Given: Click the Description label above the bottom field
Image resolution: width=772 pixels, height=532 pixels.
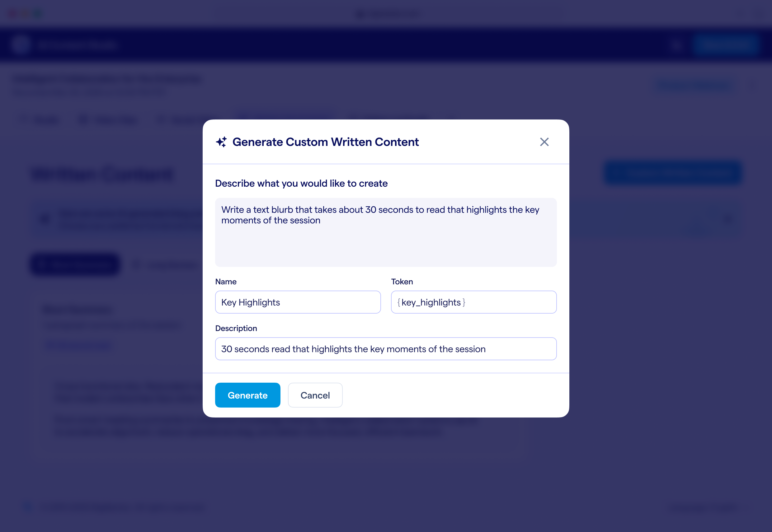Looking at the screenshot, I should pos(236,328).
